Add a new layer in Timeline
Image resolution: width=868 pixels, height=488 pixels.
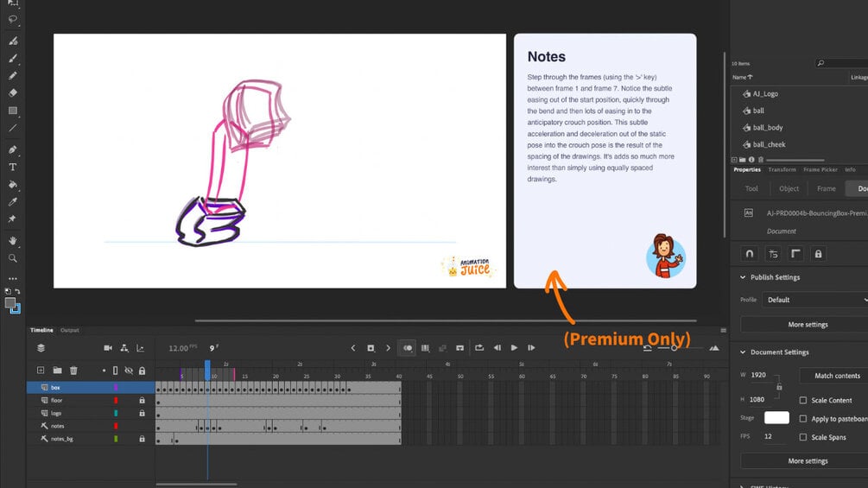[x=41, y=371]
